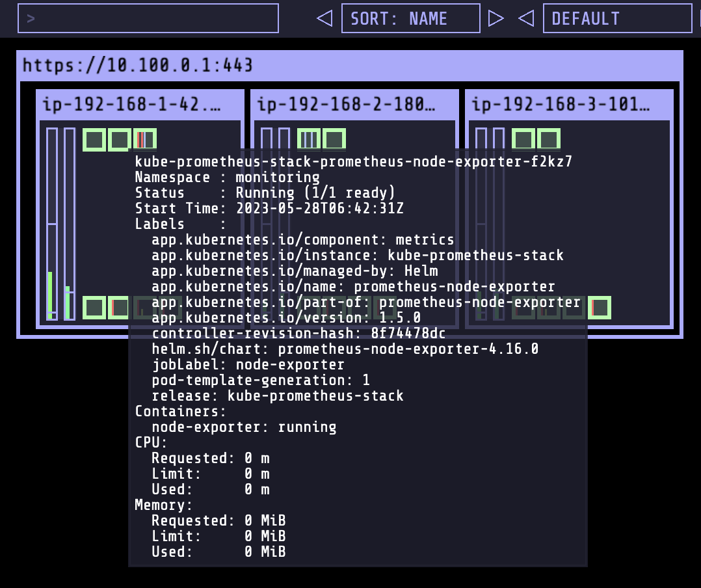Click the first vertical usage bar of node ip-192-168-1-42

(52, 224)
